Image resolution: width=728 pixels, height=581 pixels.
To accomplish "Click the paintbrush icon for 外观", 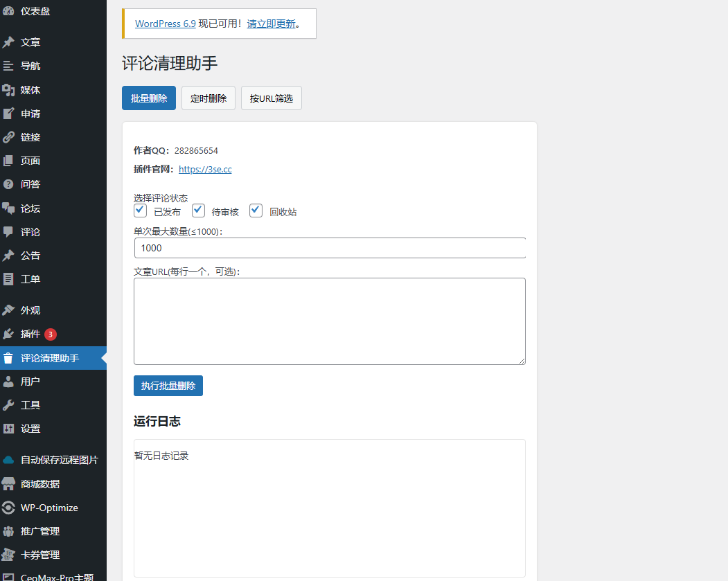I will coord(8,310).
